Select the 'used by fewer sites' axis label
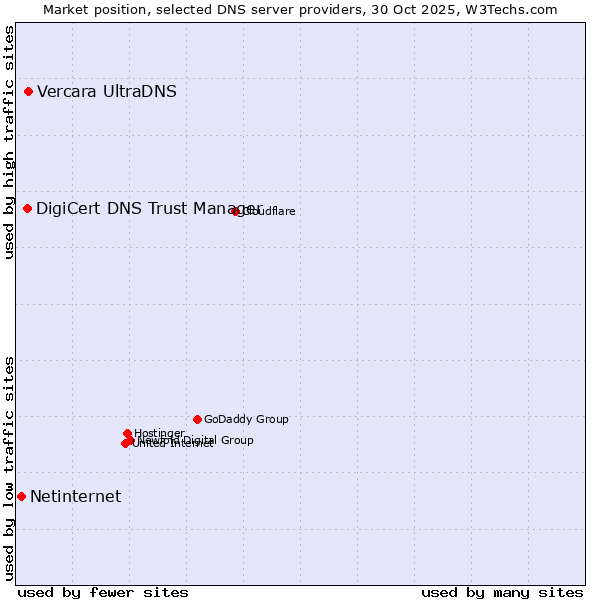The width and height of the screenshot is (600, 600). point(103,592)
